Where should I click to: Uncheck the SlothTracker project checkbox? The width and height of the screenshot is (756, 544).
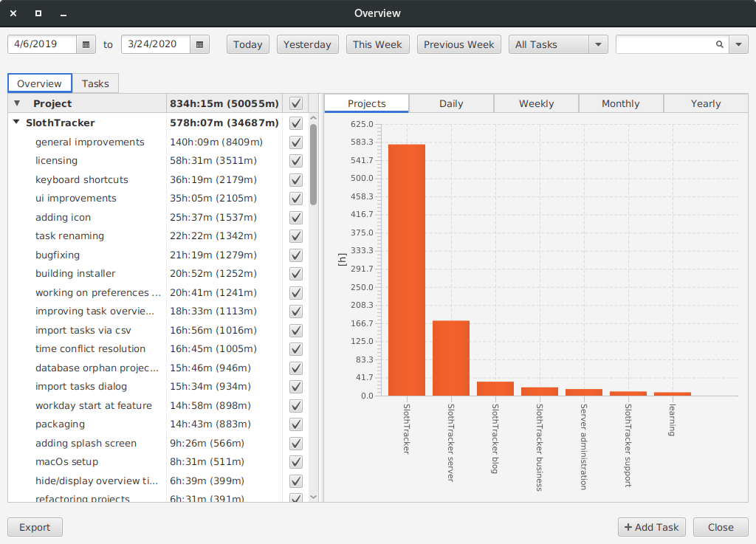[296, 123]
